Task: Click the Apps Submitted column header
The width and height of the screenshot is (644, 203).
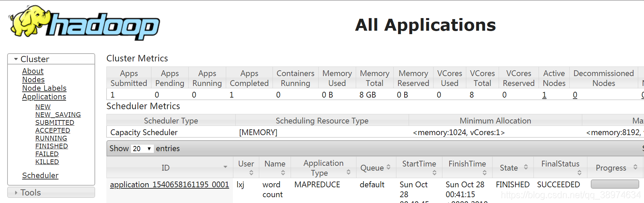Action: (x=129, y=78)
